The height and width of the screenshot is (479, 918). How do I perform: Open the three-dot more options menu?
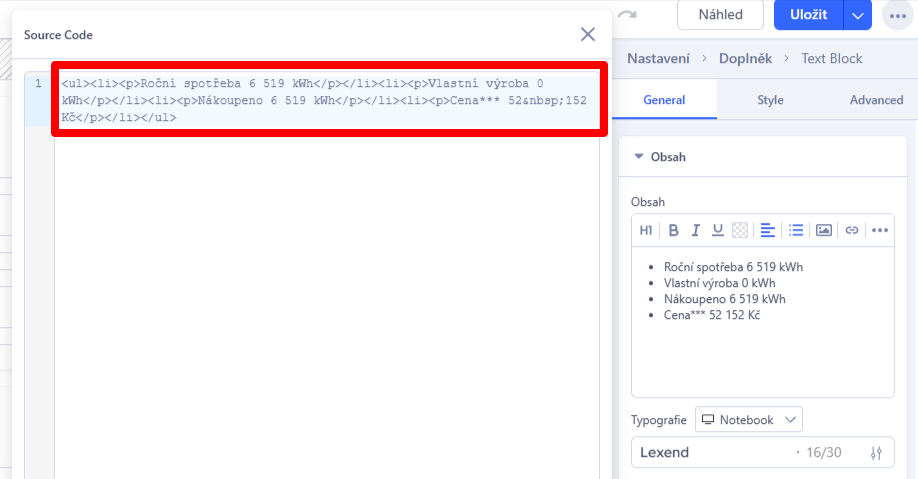click(898, 16)
